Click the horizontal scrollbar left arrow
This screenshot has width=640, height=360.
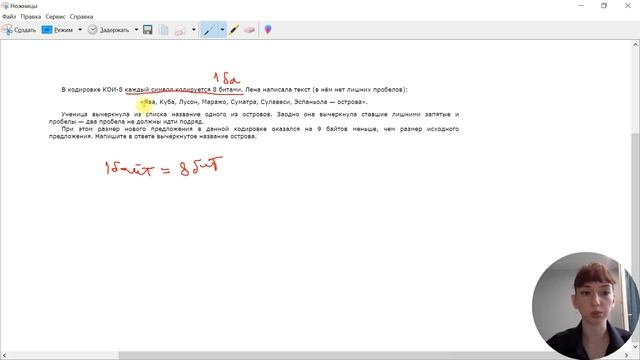4,356
